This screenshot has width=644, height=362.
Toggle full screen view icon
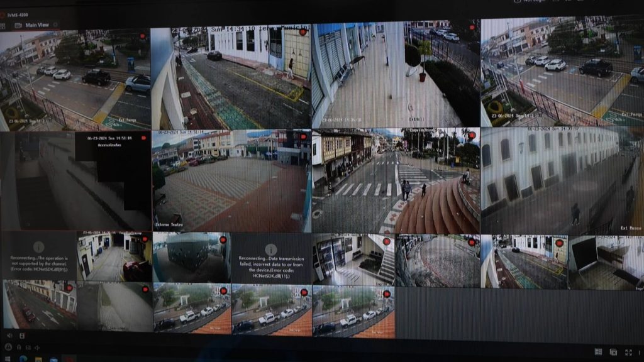pyautogui.click(x=628, y=352)
